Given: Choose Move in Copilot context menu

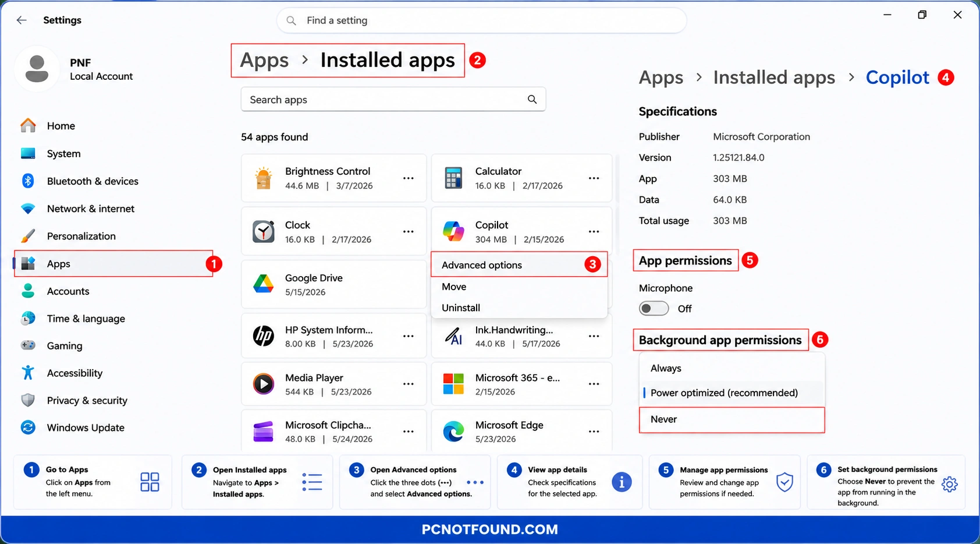Looking at the screenshot, I should pyautogui.click(x=519, y=287).
